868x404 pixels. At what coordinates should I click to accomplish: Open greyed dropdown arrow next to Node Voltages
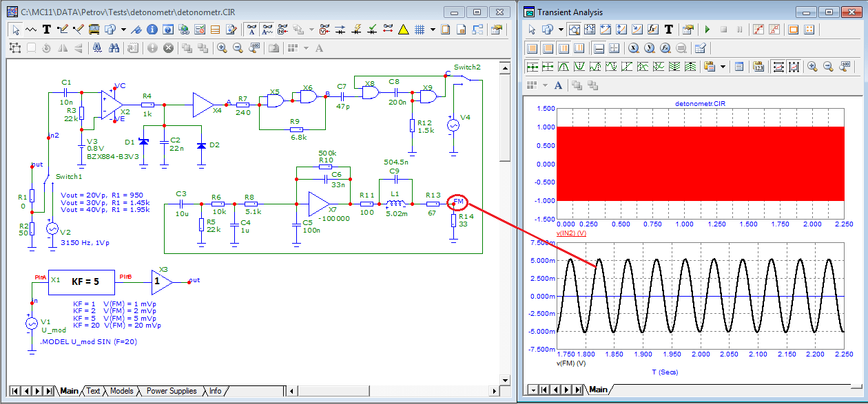coord(311,30)
